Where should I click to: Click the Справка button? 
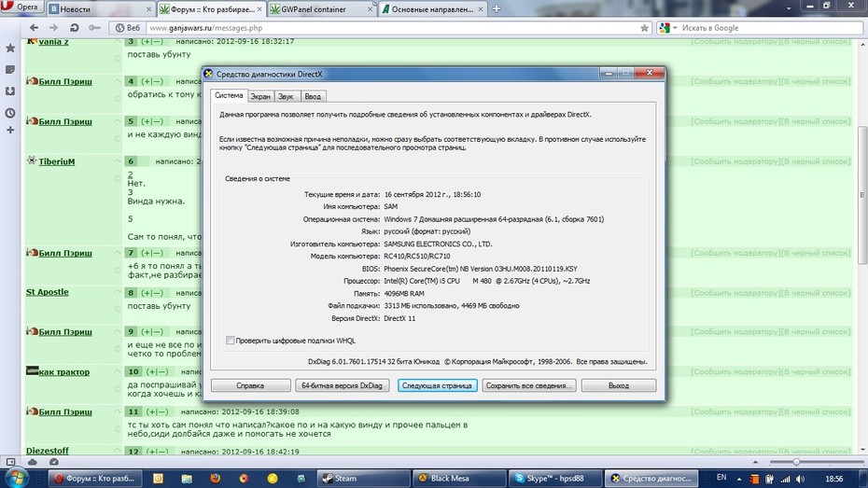(250, 385)
